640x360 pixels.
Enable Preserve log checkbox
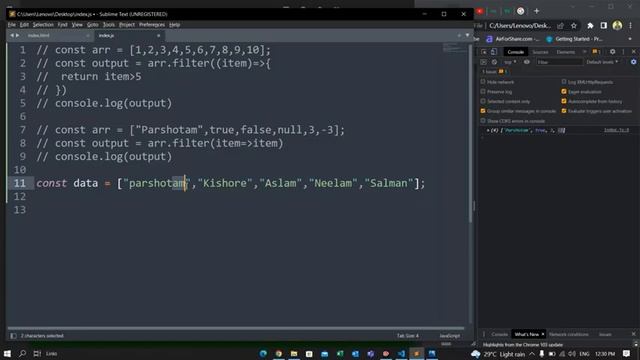click(x=483, y=91)
